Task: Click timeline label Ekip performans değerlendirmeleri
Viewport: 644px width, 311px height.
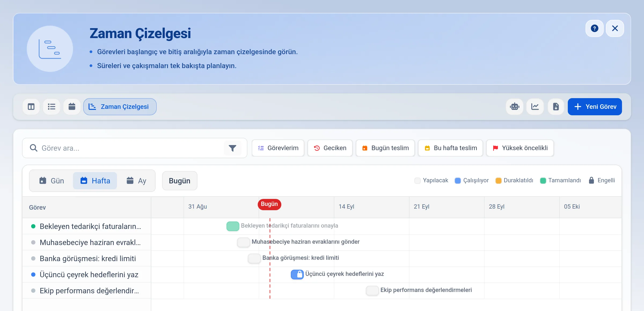Action: pyautogui.click(x=426, y=290)
